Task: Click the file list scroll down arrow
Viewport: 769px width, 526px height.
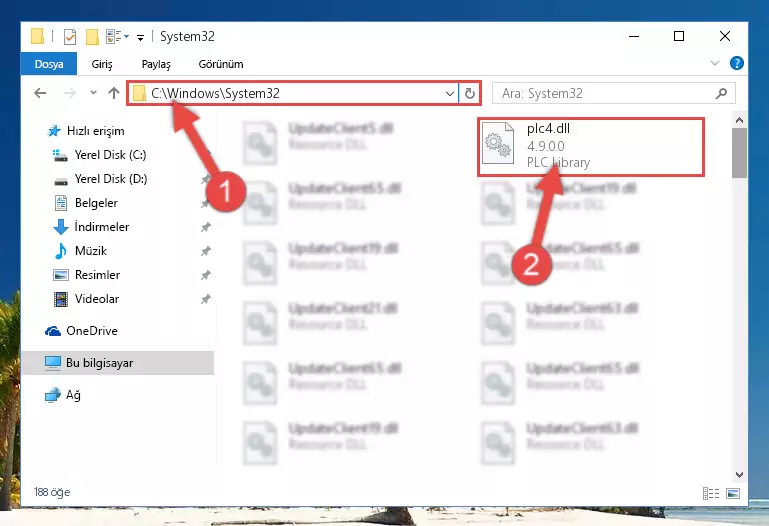Action: [x=740, y=475]
